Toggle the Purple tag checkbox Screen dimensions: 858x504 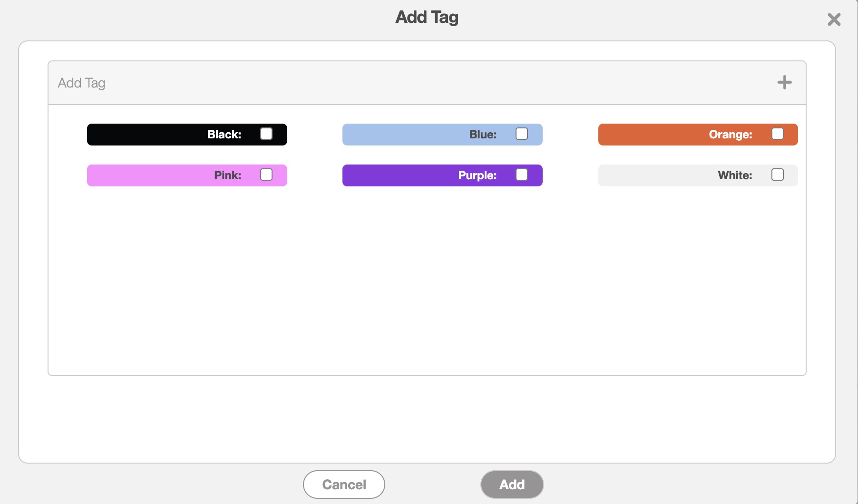click(x=522, y=175)
